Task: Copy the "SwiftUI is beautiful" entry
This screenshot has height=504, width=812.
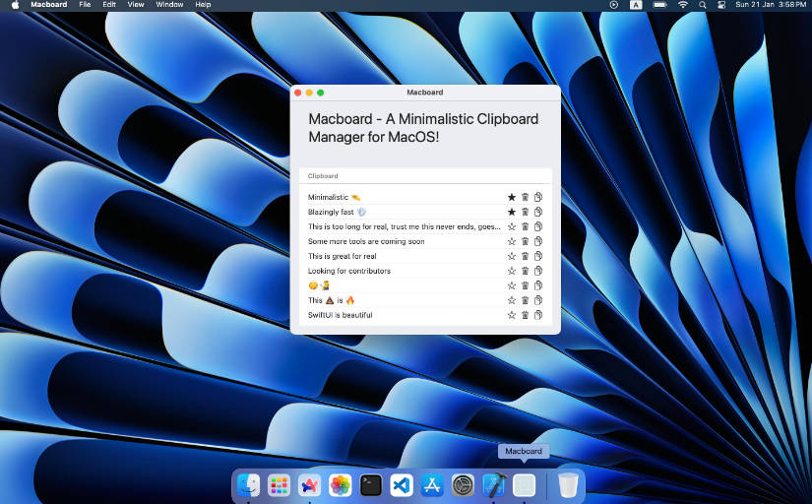Action: (x=538, y=315)
